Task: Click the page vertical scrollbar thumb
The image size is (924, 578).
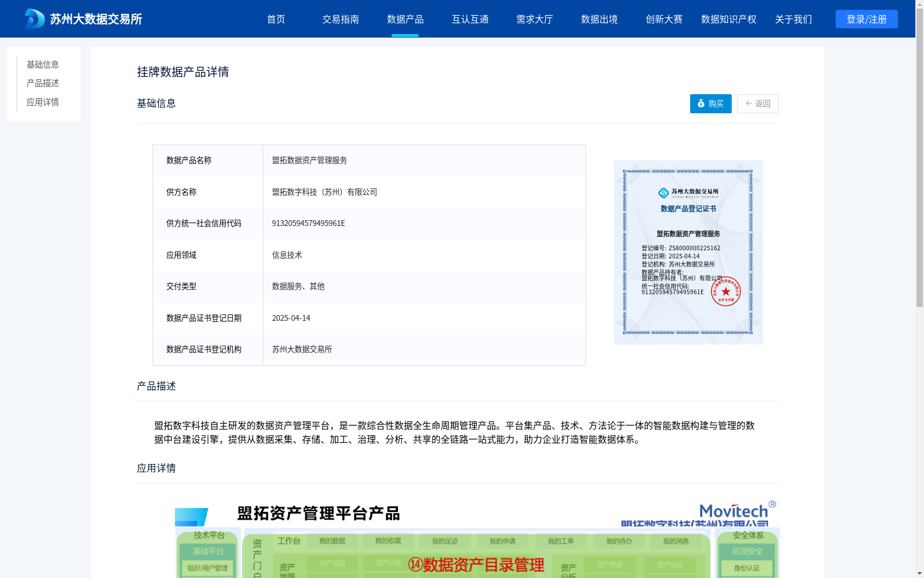Action: pyautogui.click(x=919, y=158)
